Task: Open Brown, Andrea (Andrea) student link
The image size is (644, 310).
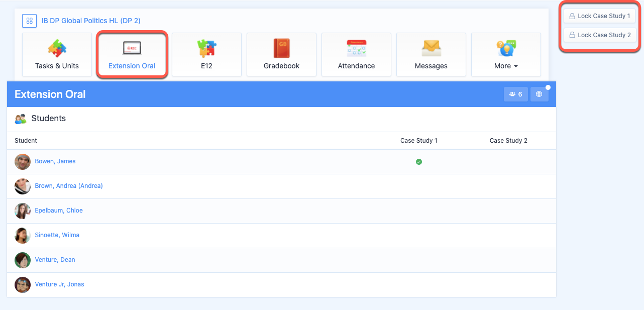Action: 69,186
